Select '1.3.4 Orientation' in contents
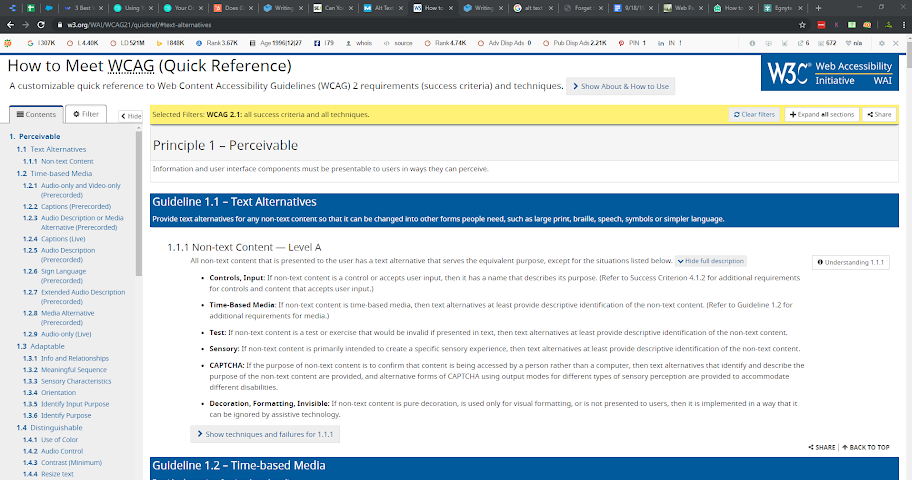Image resolution: width=912 pixels, height=480 pixels. pos(49,393)
